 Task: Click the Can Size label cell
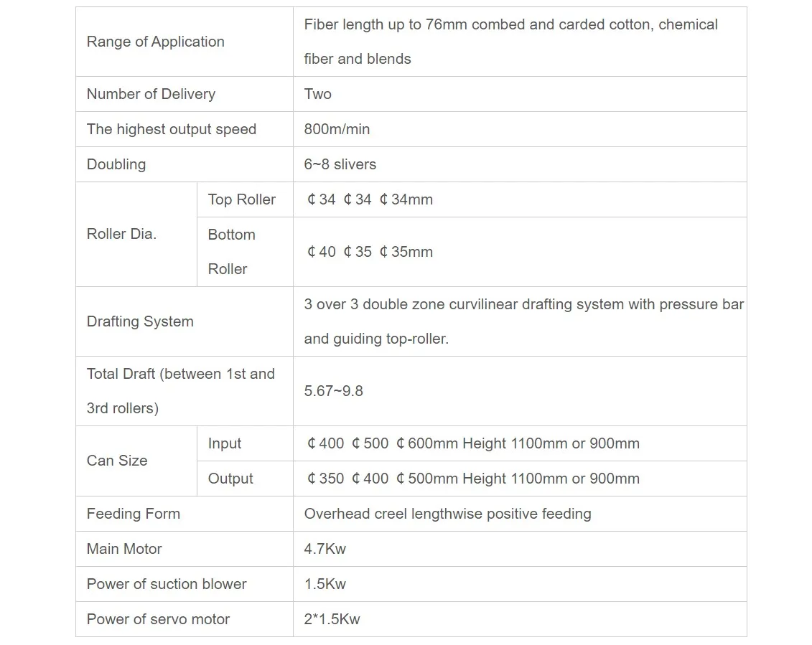(117, 461)
